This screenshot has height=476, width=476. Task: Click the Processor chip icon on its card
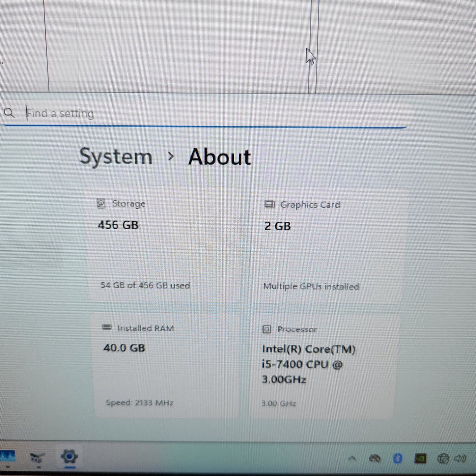pos(267,329)
